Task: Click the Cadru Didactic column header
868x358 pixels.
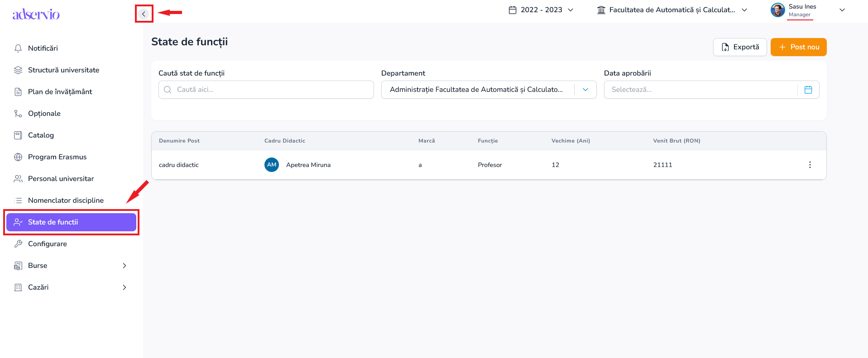Action: point(285,141)
